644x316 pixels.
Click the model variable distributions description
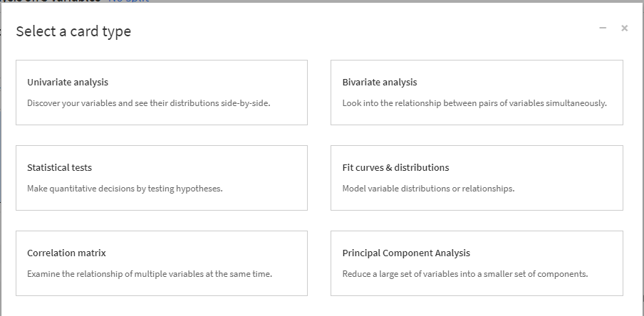(428, 189)
